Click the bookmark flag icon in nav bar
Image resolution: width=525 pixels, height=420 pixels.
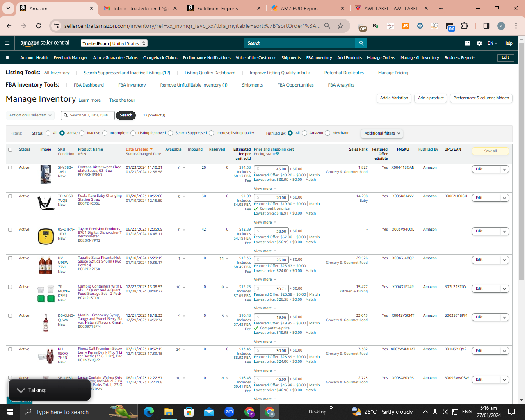coord(7,58)
